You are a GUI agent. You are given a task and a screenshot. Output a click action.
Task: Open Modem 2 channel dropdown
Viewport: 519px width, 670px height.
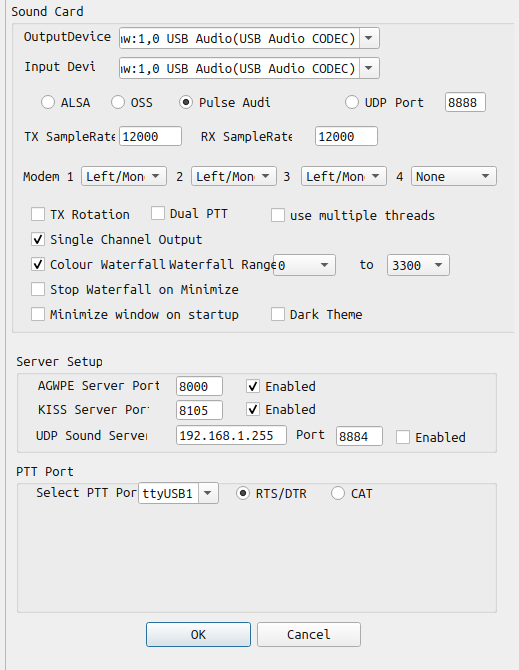click(x=234, y=176)
